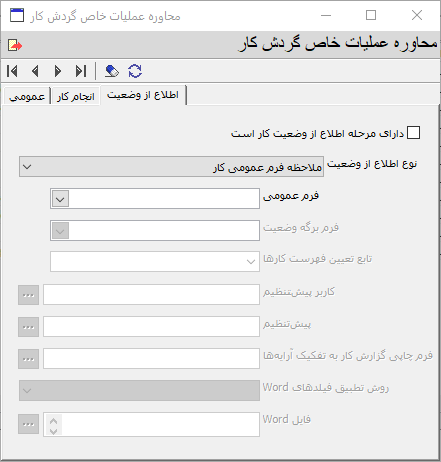Screen dimensions: 441x462
Task: Open 'تابع تعیین فهرست کارها' combo box
Action: click(155, 261)
